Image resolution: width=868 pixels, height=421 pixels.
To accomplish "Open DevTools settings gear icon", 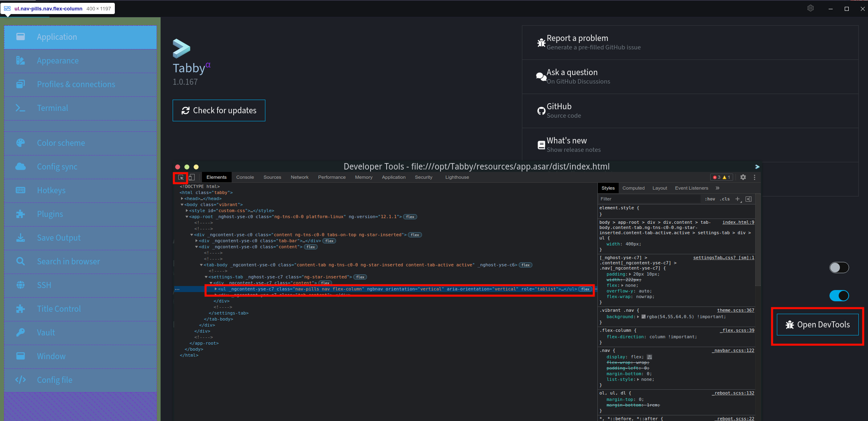I will tap(743, 177).
